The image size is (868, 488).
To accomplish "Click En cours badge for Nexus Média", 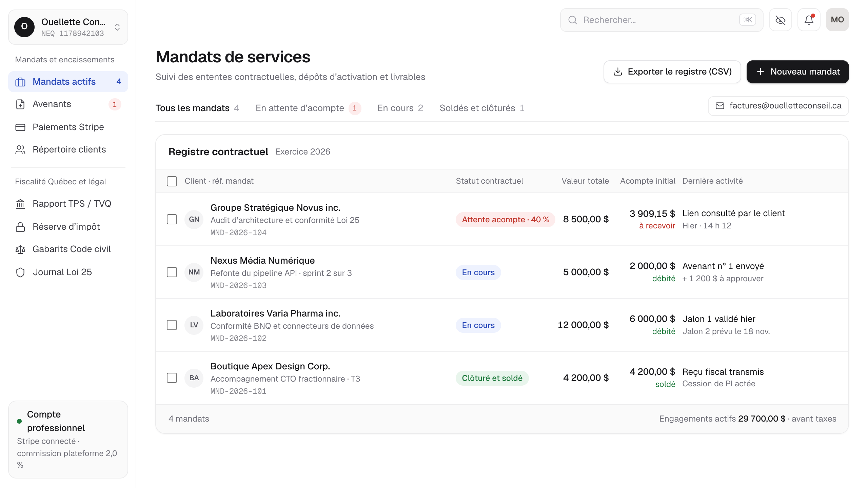I will pos(478,272).
